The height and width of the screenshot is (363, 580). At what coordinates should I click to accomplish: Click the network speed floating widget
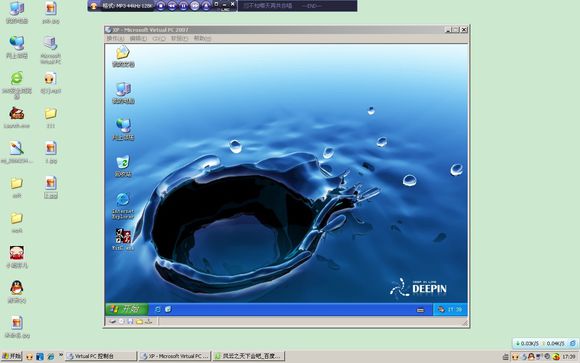click(545, 343)
